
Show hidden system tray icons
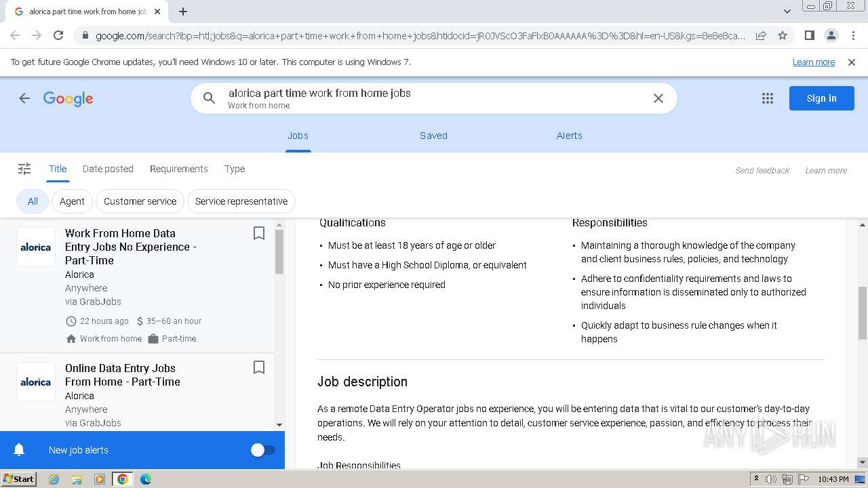click(756, 479)
